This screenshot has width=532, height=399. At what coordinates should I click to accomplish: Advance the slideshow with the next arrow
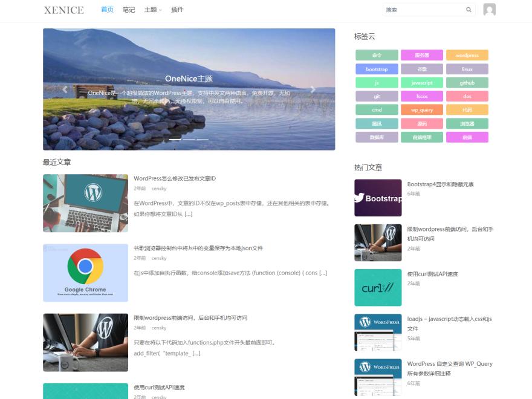pos(313,89)
